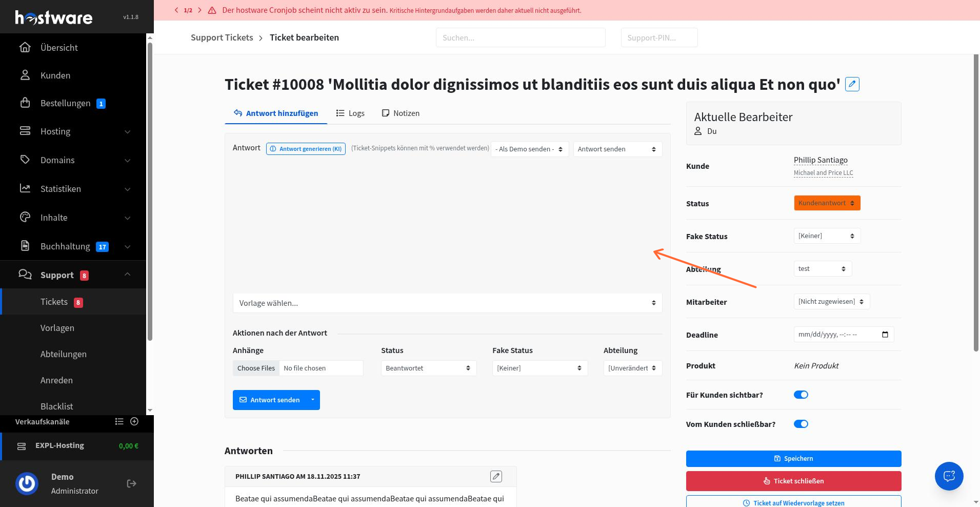This screenshot has width=980, height=507.
Task: Click the Bestellungen shopping bag icon
Action: click(x=25, y=103)
